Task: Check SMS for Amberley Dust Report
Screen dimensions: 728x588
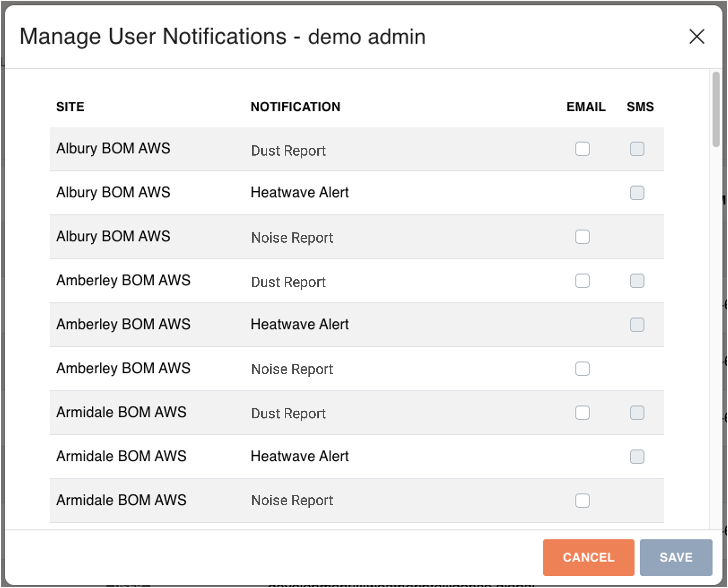Action: tap(637, 281)
